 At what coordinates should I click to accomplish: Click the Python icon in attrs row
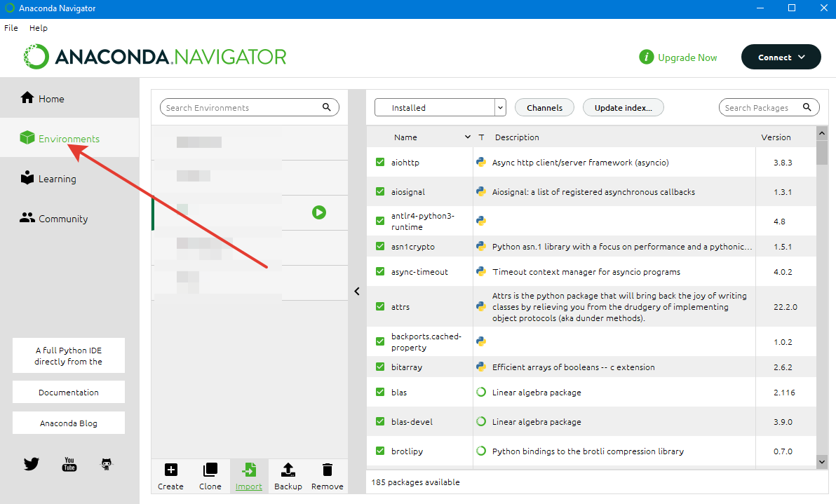[481, 307]
